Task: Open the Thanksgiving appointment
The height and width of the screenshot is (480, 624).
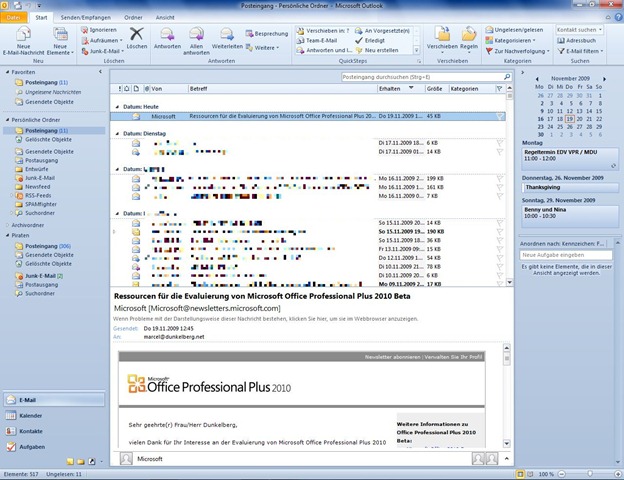Action: click(570, 187)
